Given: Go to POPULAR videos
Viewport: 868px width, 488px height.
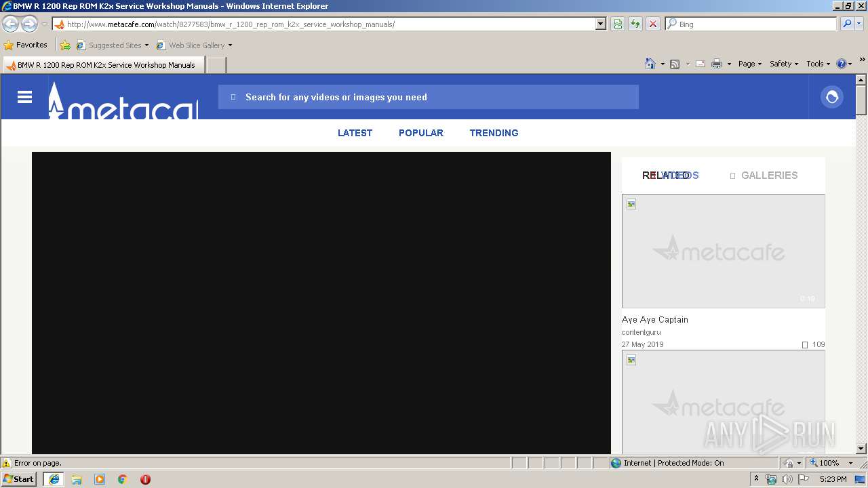Looking at the screenshot, I should click(421, 133).
